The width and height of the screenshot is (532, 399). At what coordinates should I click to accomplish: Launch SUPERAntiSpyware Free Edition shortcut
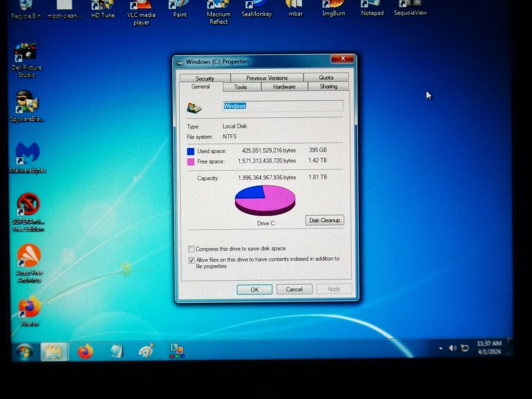(28, 212)
